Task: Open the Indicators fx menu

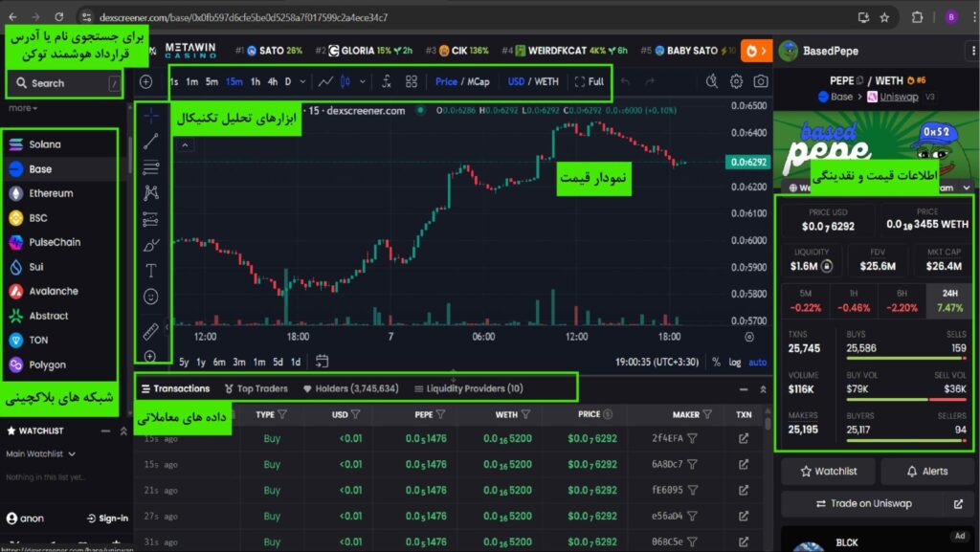Action: [387, 81]
